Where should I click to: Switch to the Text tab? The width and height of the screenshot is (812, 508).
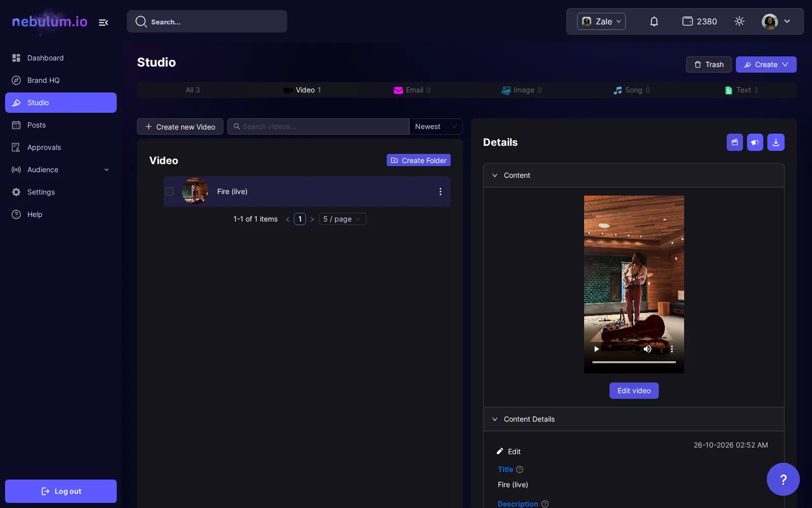pos(741,90)
